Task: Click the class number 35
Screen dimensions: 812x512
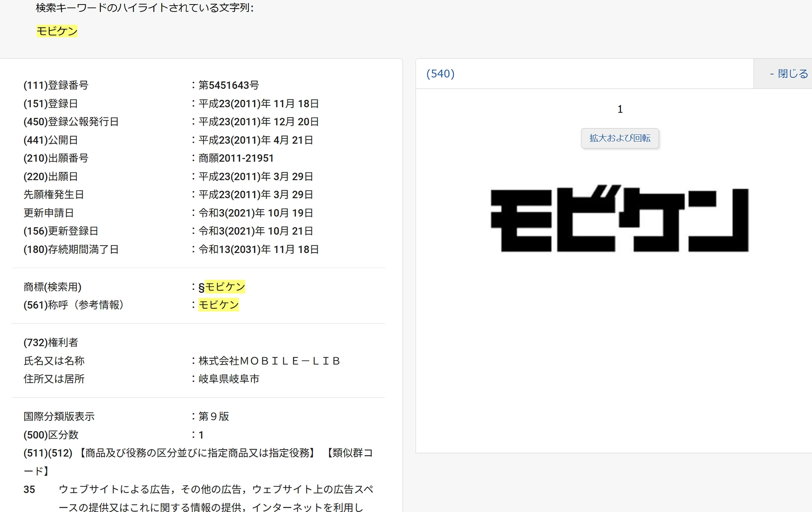Action: click(x=29, y=490)
